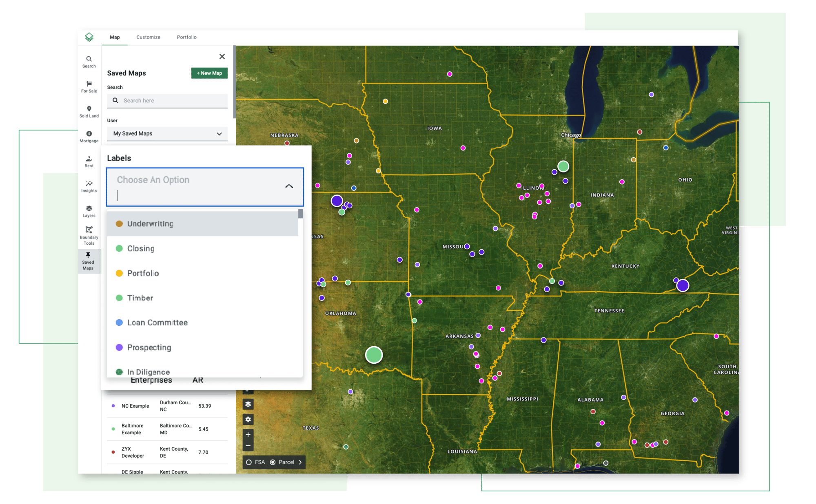Close the Saved Maps panel
The height and width of the screenshot is (504, 816).
pyautogui.click(x=222, y=56)
